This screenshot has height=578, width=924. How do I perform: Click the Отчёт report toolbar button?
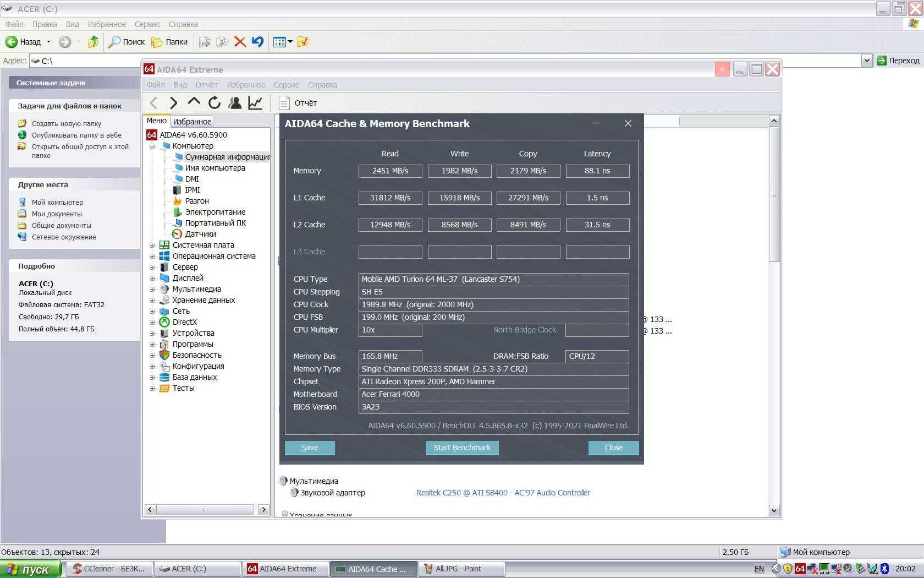point(299,103)
